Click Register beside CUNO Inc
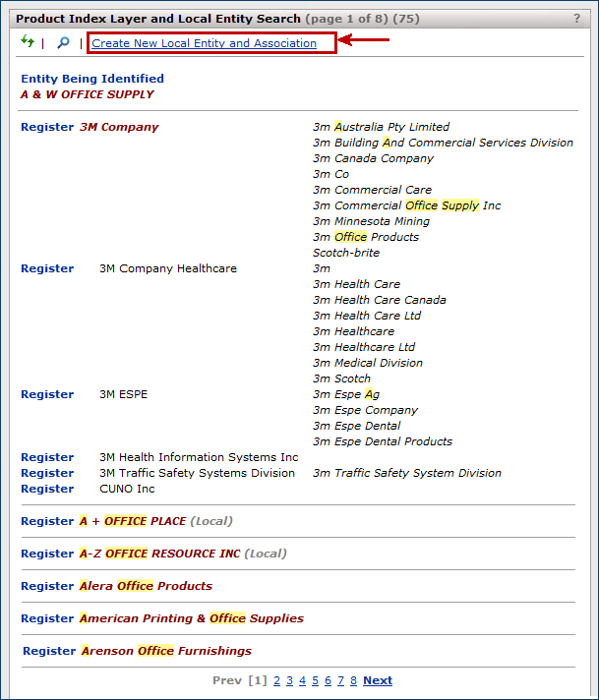The width and height of the screenshot is (599, 700). [x=47, y=489]
